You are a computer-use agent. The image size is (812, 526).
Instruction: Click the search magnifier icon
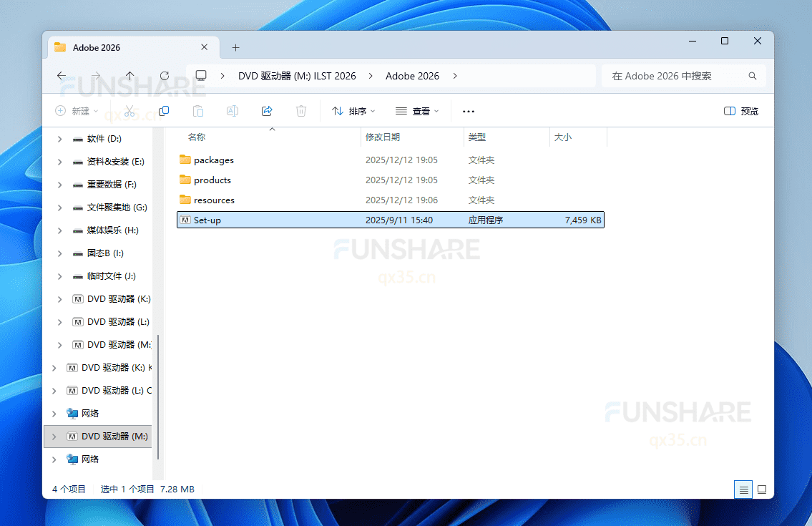click(x=753, y=76)
